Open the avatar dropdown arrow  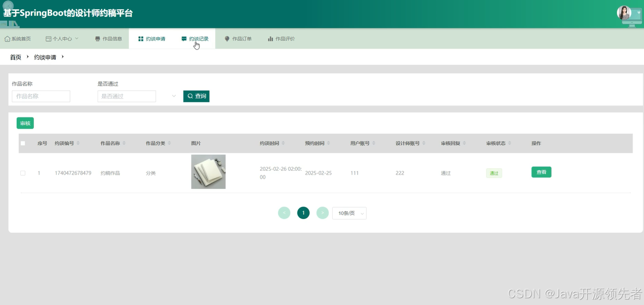[x=639, y=13]
